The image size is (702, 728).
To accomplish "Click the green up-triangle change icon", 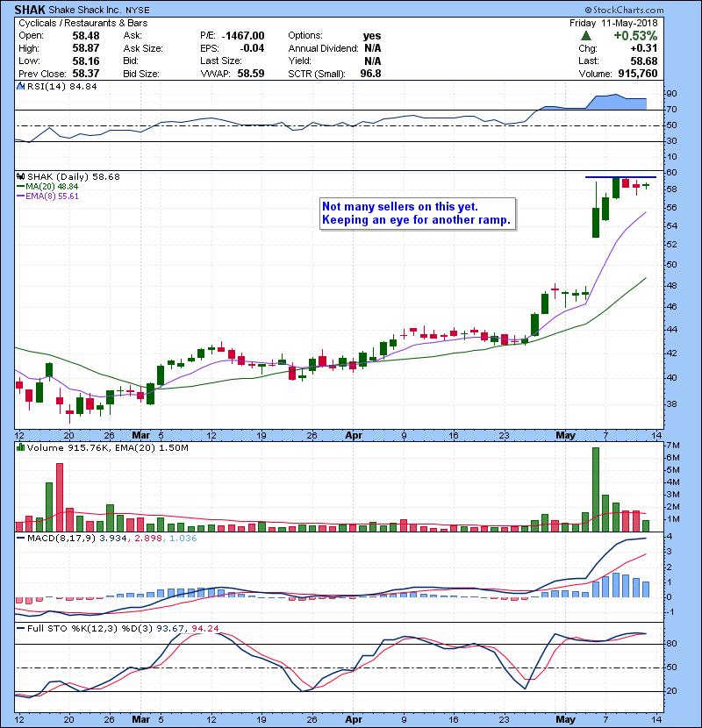I will coord(586,36).
